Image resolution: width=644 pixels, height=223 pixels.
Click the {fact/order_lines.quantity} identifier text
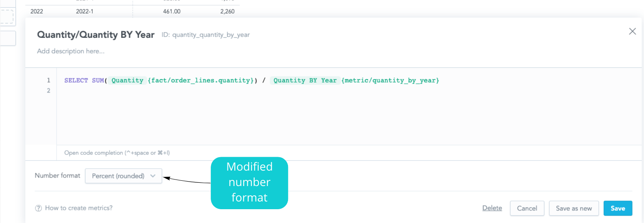coord(201,80)
